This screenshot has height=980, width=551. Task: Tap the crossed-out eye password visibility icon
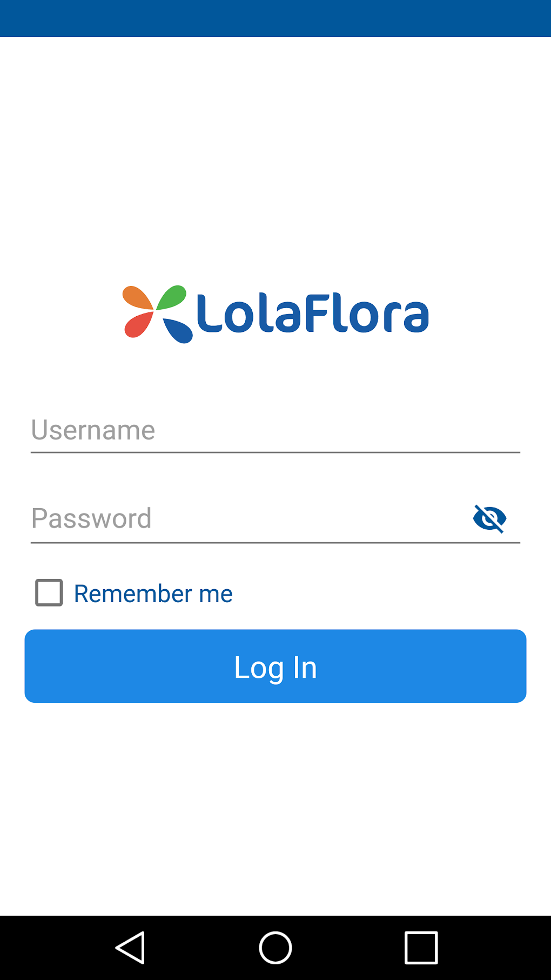(x=489, y=518)
